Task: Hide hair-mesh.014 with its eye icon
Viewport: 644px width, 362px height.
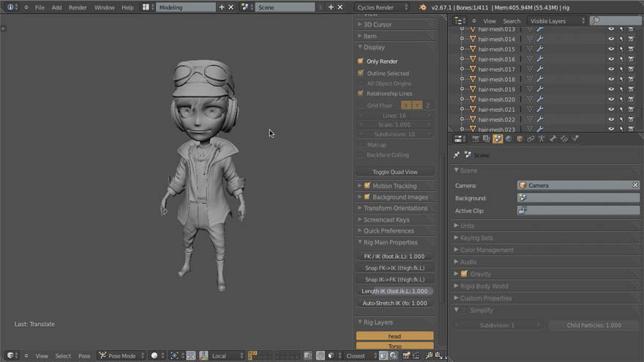Action: click(611, 39)
